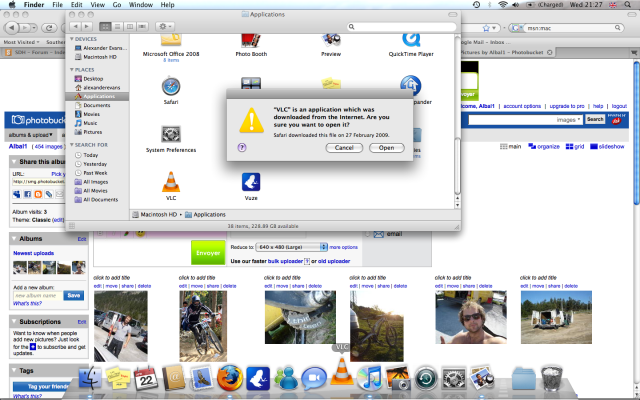The width and height of the screenshot is (640, 400).
Task: Open the Trash in the Dock
Action: (551, 378)
